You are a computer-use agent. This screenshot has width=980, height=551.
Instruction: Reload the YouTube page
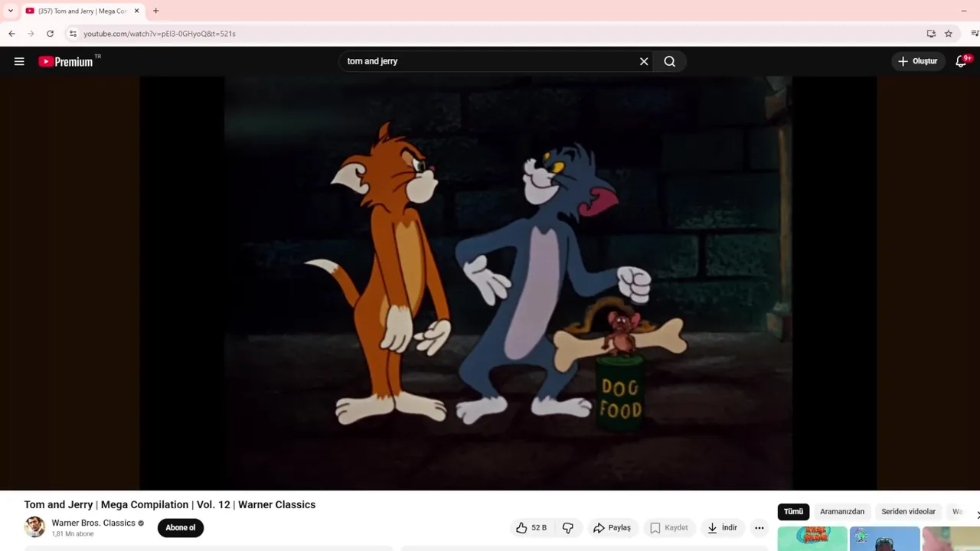[50, 34]
